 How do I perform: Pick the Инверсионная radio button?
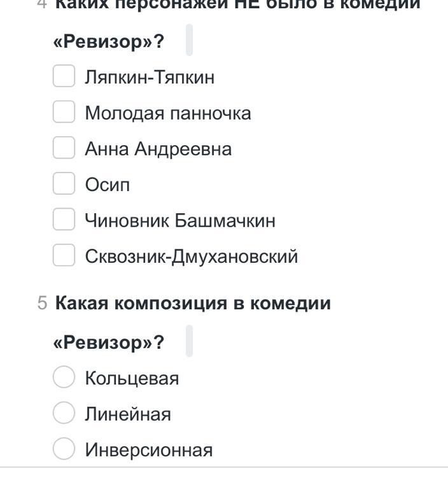click(x=64, y=449)
